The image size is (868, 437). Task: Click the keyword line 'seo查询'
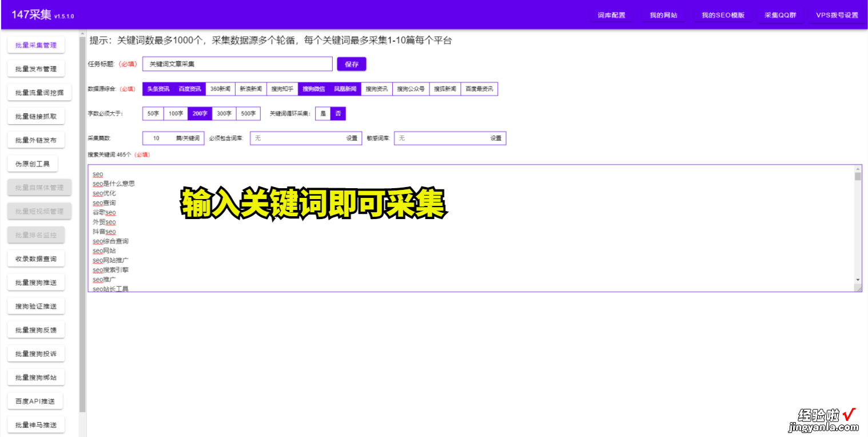click(104, 203)
